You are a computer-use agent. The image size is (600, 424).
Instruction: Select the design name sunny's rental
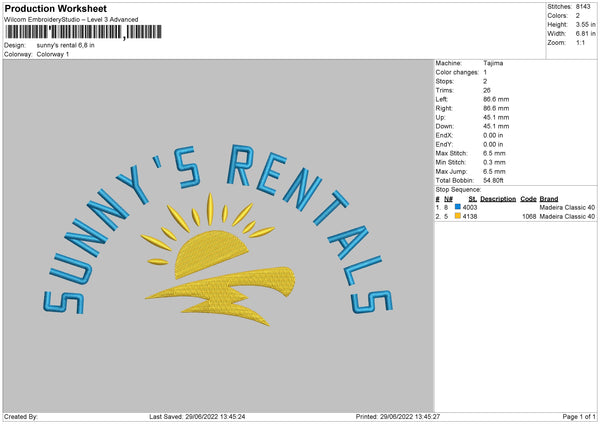tap(64, 45)
